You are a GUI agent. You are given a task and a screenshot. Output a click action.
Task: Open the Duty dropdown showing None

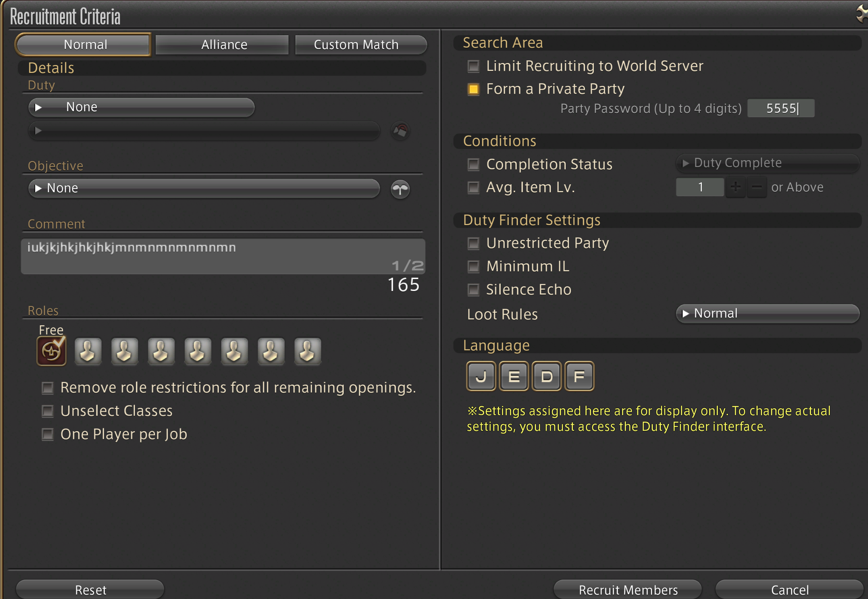coord(141,107)
